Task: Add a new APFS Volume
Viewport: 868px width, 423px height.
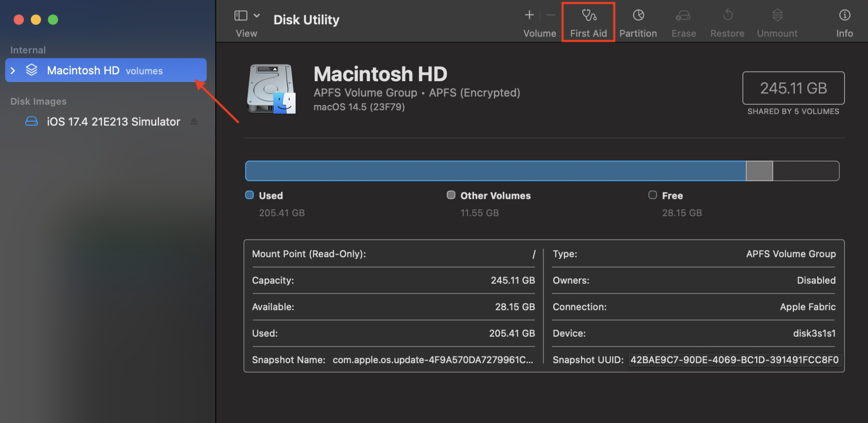Action: point(529,15)
